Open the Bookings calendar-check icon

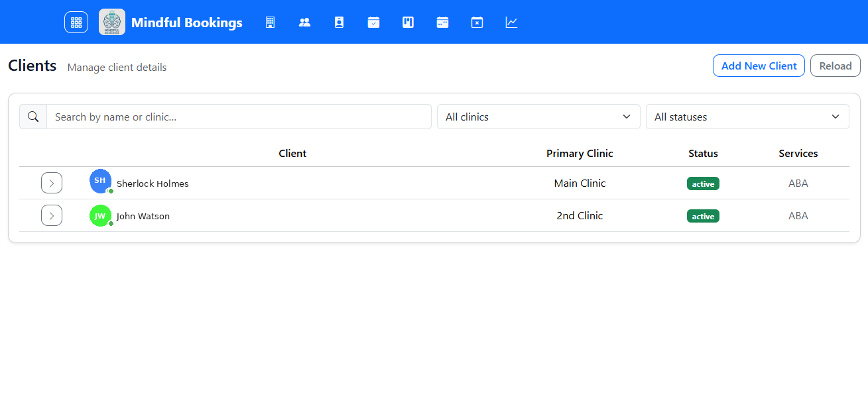pyautogui.click(x=373, y=22)
